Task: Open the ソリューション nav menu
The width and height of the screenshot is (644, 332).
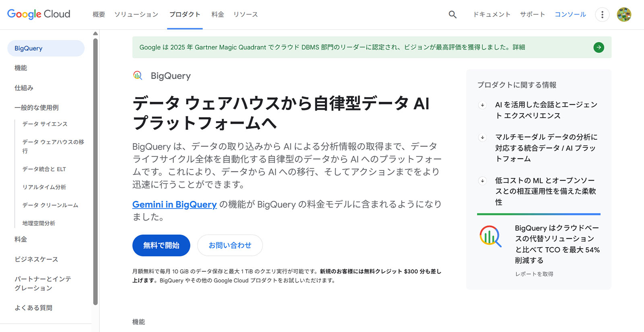Action: [136, 14]
